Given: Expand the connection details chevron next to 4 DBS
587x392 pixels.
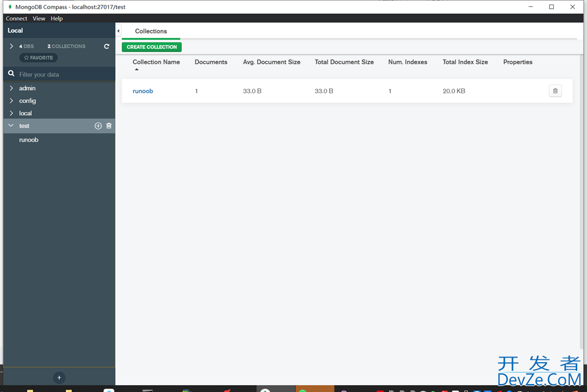Looking at the screenshot, I should tap(11, 46).
